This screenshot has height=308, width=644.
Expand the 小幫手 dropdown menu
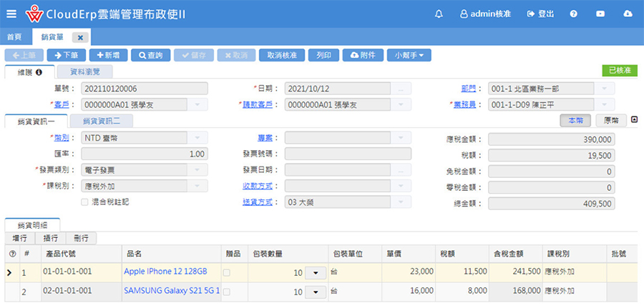(409, 55)
